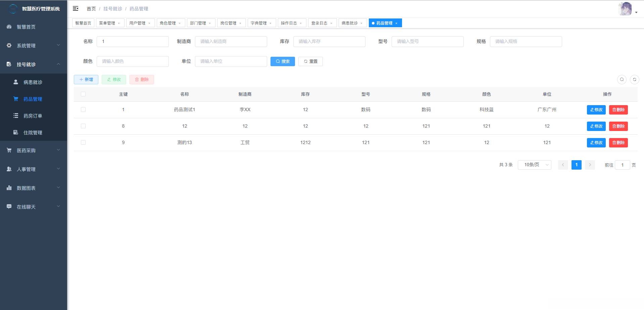Close the 操作日志 tab

pyautogui.click(x=301, y=23)
